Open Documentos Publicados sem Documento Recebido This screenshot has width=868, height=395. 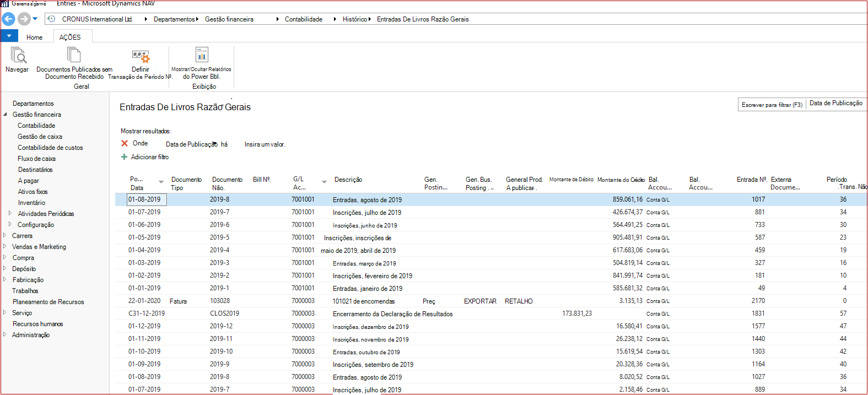click(74, 55)
